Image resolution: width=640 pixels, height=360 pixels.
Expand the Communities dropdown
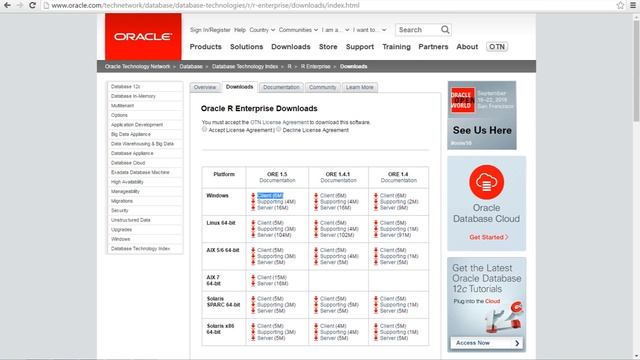coord(298,30)
